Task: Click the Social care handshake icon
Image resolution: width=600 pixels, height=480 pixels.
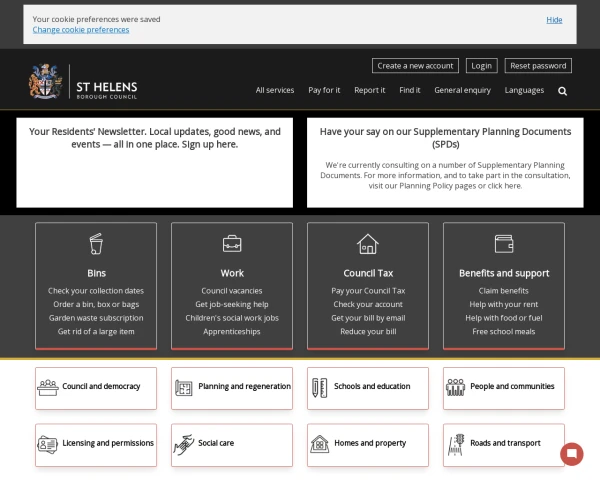Action: click(183, 443)
